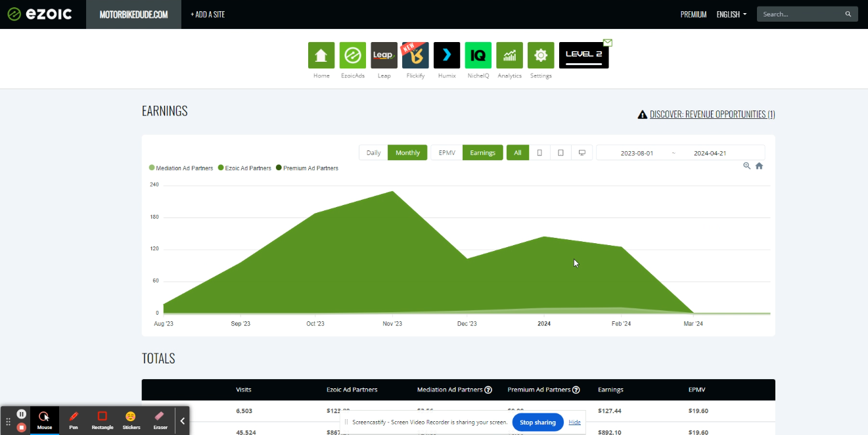Image resolution: width=868 pixels, height=435 pixels.
Task: Filter chart by tablet icon
Action: tap(560, 152)
